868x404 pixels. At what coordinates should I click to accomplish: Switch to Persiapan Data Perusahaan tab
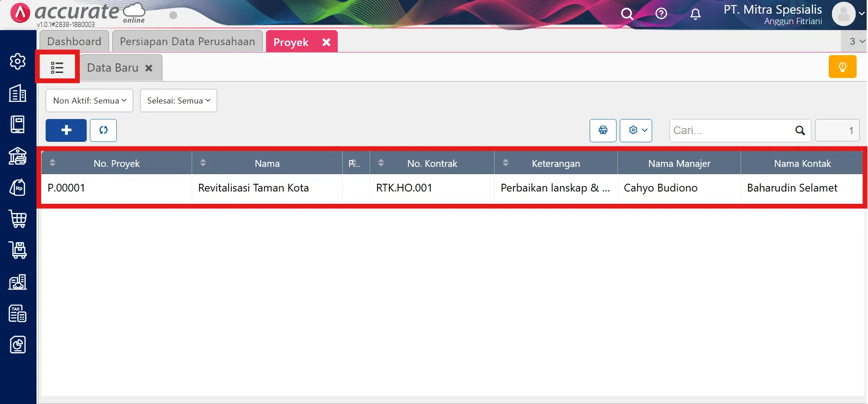188,41
